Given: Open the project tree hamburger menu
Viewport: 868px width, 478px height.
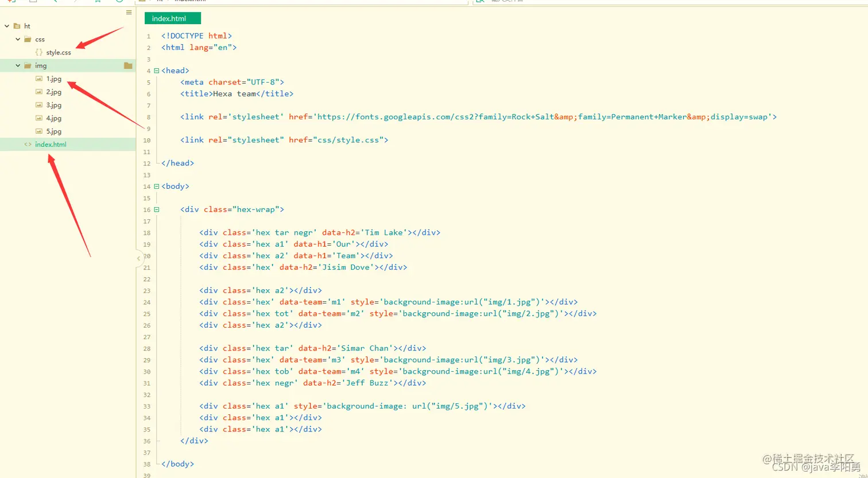Looking at the screenshot, I should (x=129, y=12).
